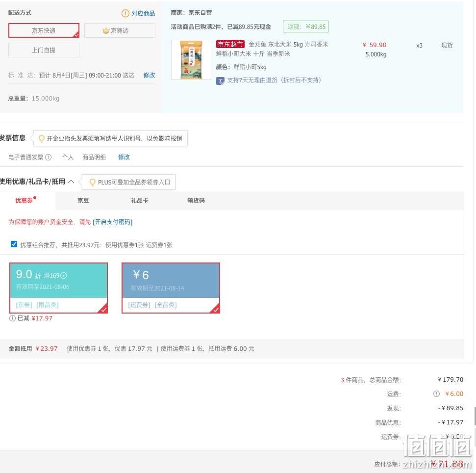476x473 pixels.
Task: Open the rice product thumbnail
Action: coord(191,60)
